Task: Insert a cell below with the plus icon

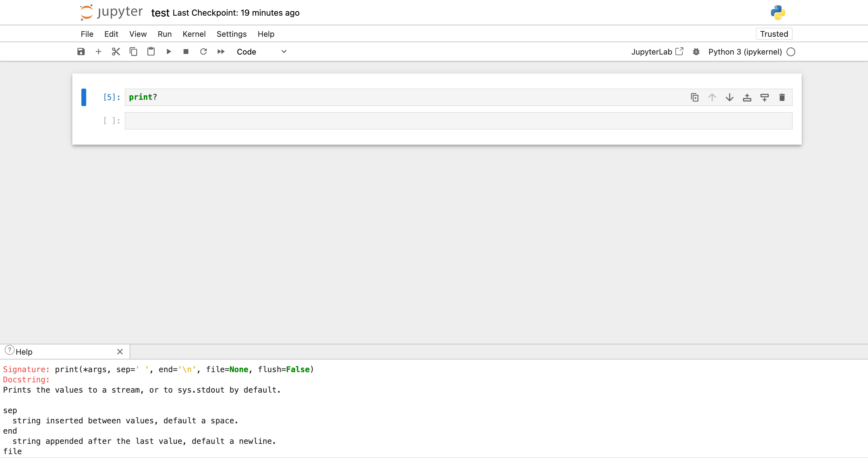Action: click(x=98, y=52)
